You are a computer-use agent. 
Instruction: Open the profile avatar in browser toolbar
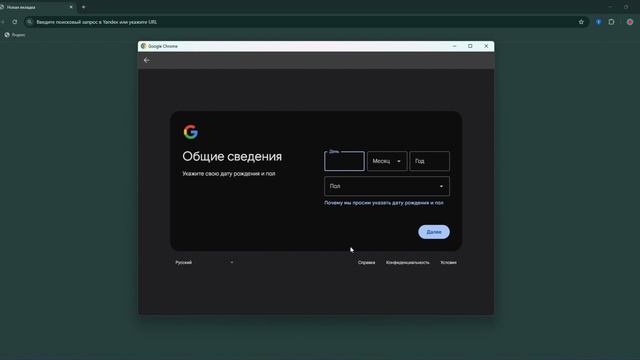pos(630,22)
